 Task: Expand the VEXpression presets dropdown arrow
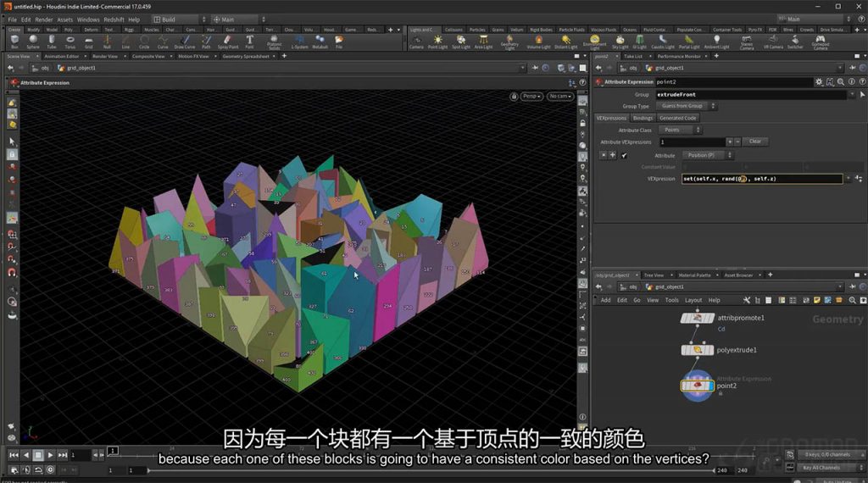pyautogui.click(x=848, y=179)
